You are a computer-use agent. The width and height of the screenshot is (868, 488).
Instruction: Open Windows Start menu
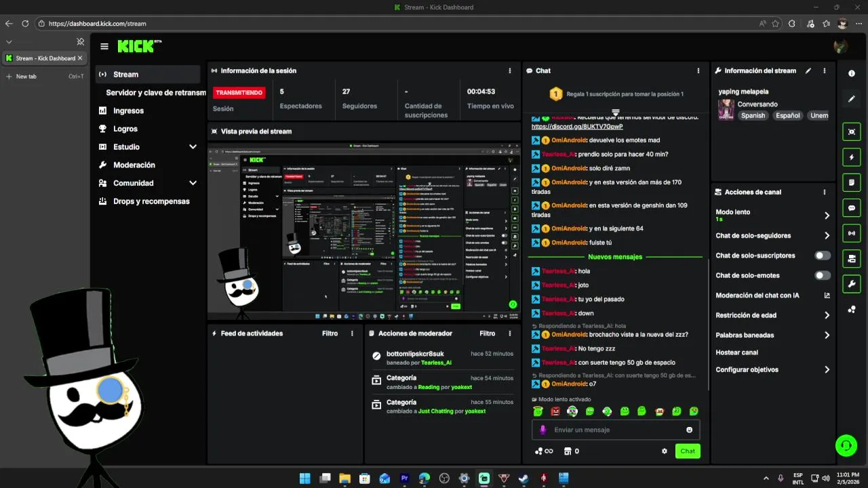click(x=305, y=478)
